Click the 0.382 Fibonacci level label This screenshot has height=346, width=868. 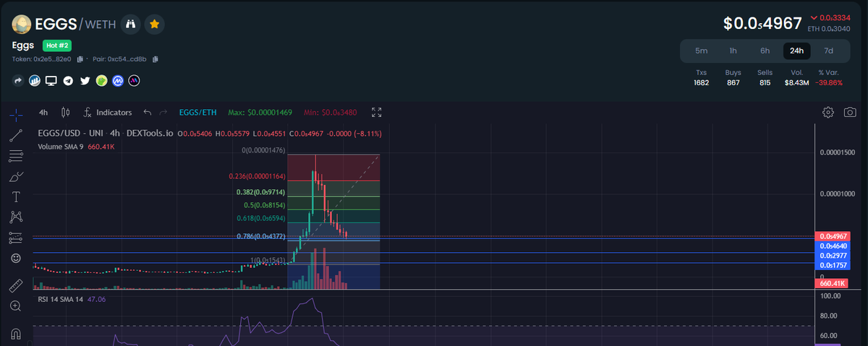coord(261,193)
